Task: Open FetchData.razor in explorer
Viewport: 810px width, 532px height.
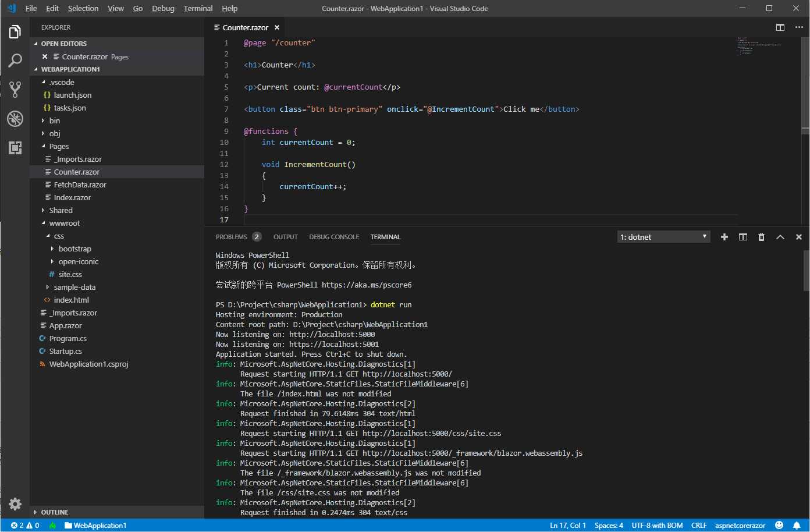Action: pos(117,185)
